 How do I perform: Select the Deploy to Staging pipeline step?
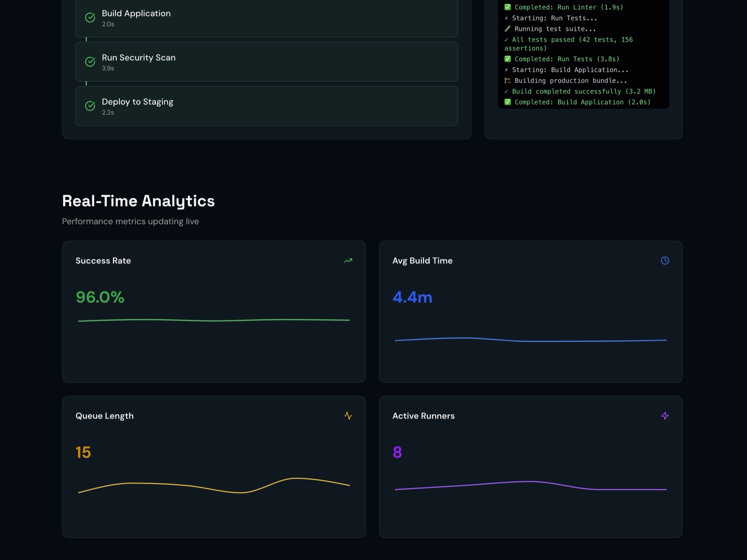pyautogui.click(x=267, y=106)
